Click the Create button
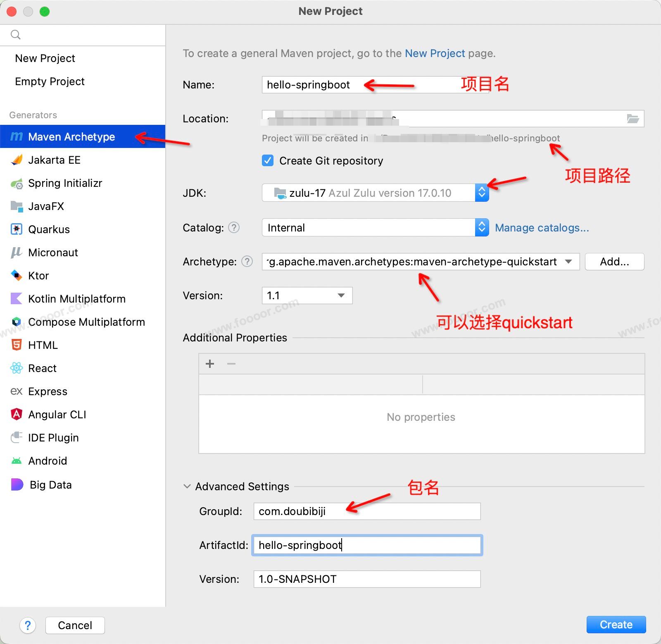Screen dimensions: 661x644 [x=616, y=625]
